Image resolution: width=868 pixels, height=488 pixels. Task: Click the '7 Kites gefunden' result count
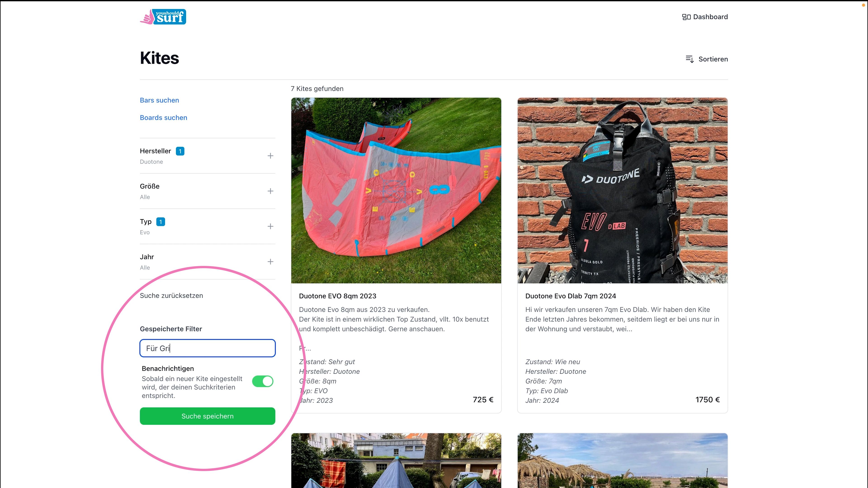coord(317,89)
